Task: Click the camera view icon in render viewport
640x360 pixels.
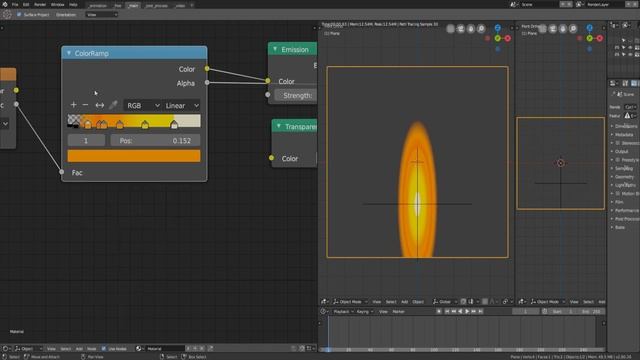Action: tap(461, 29)
